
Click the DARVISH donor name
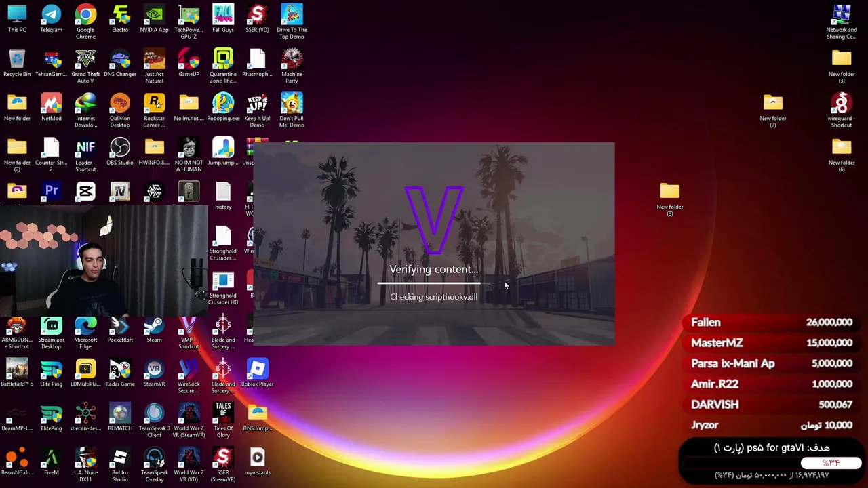[715, 405]
